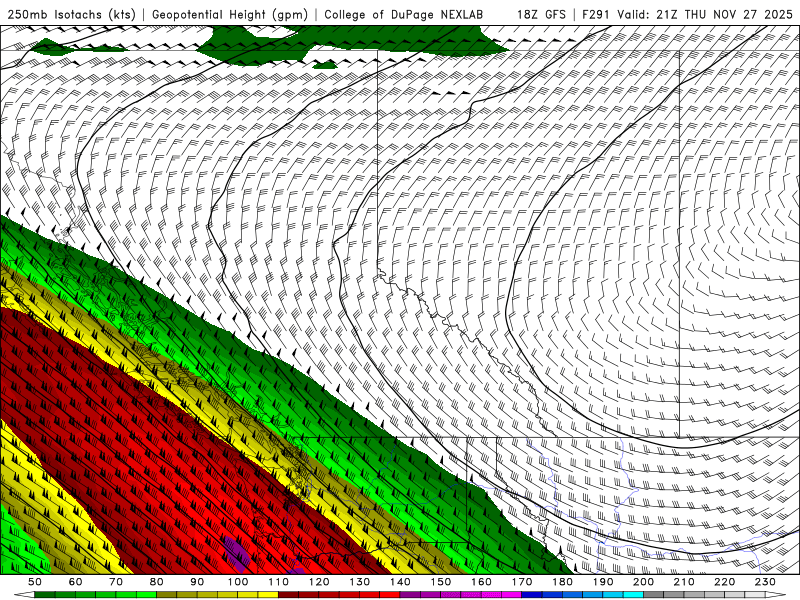Click the legend value 130
Screen dimensions: 800x600
(x=360, y=582)
